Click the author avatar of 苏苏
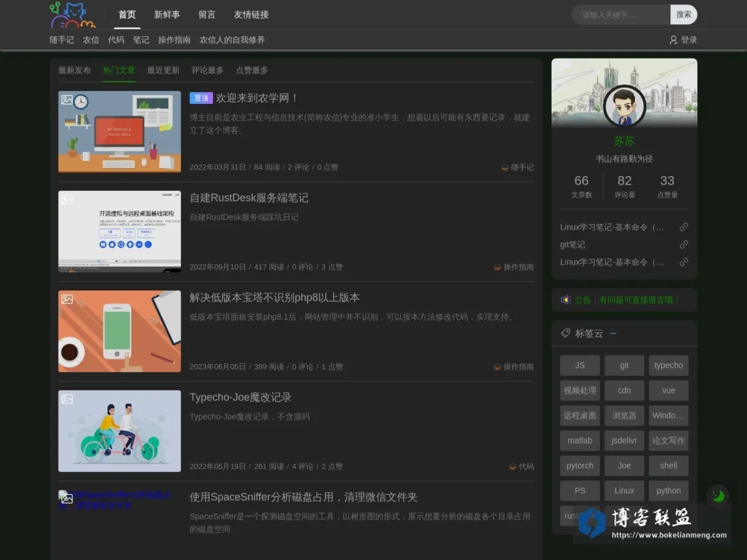 (x=624, y=106)
